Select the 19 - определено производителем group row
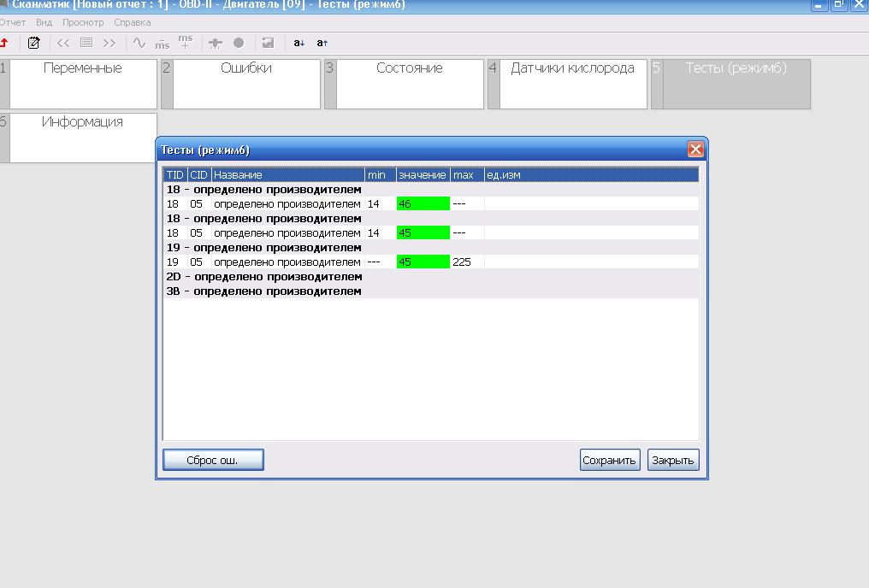Image resolution: width=869 pixels, height=588 pixels. click(x=430, y=248)
